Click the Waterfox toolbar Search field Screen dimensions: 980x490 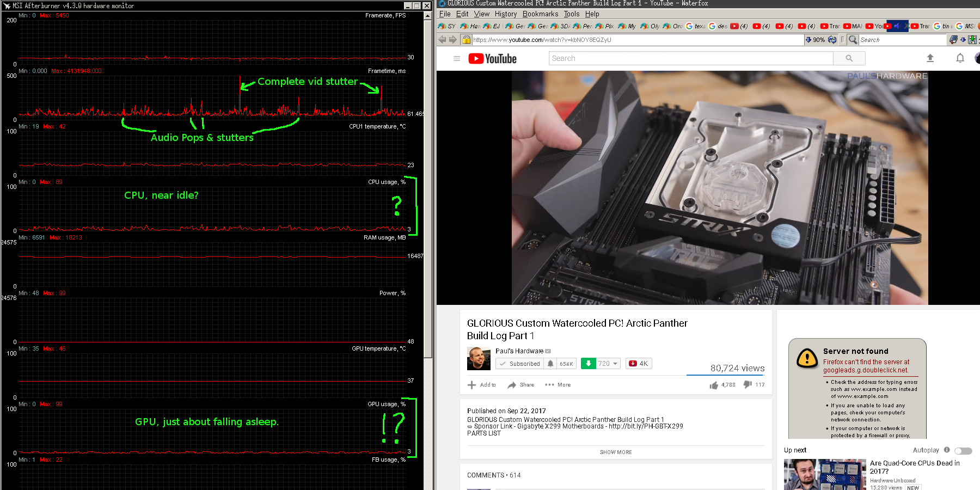pos(902,40)
